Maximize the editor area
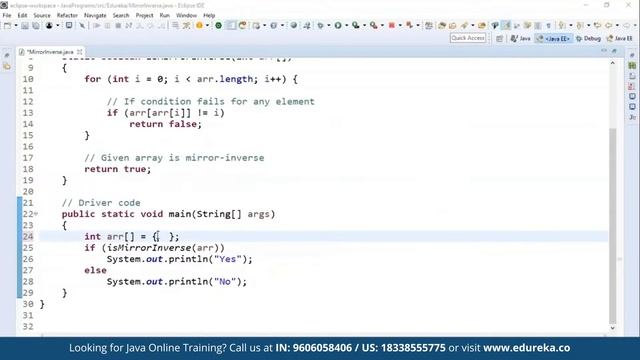The width and height of the screenshot is (640, 360). [x=614, y=51]
